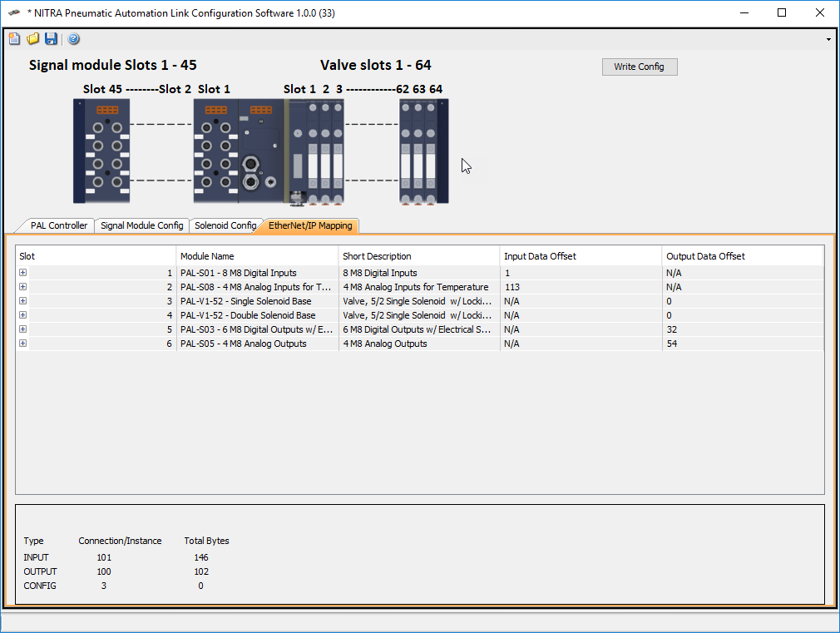Click connection instance value 101

pos(104,557)
